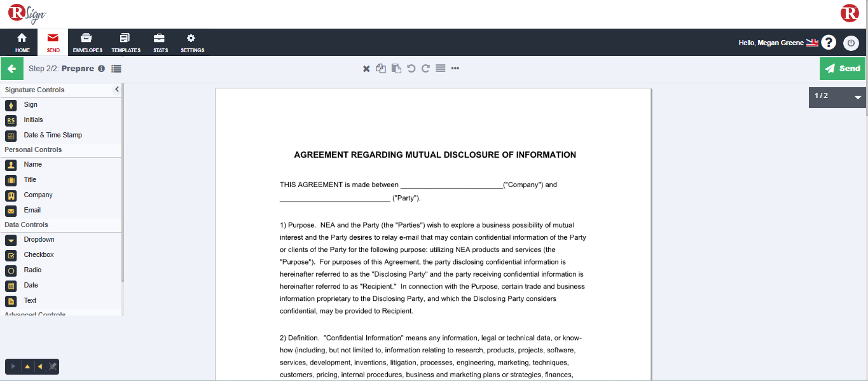
Task: Collapse the controls side panel
Action: (x=117, y=90)
